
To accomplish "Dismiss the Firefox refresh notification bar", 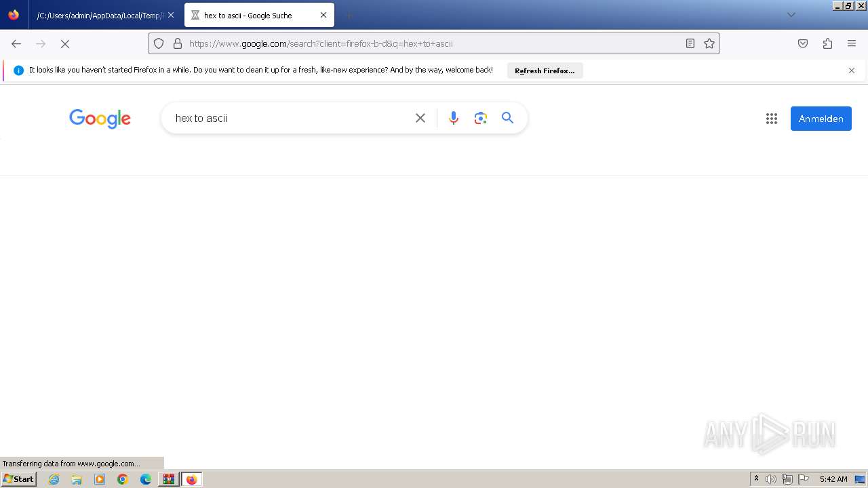I will [x=852, y=70].
